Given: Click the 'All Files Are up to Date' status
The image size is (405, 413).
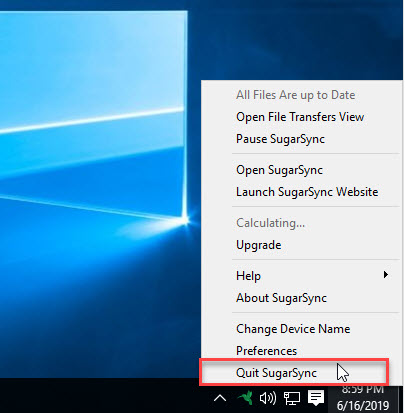Looking at the screenshot, I should [x=295, y=95].
